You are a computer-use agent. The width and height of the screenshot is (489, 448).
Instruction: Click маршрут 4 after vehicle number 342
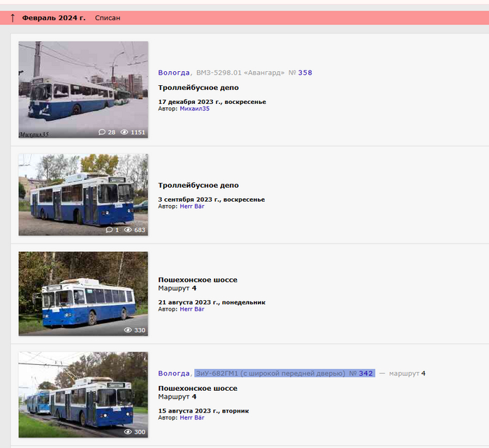pos(407,373)
